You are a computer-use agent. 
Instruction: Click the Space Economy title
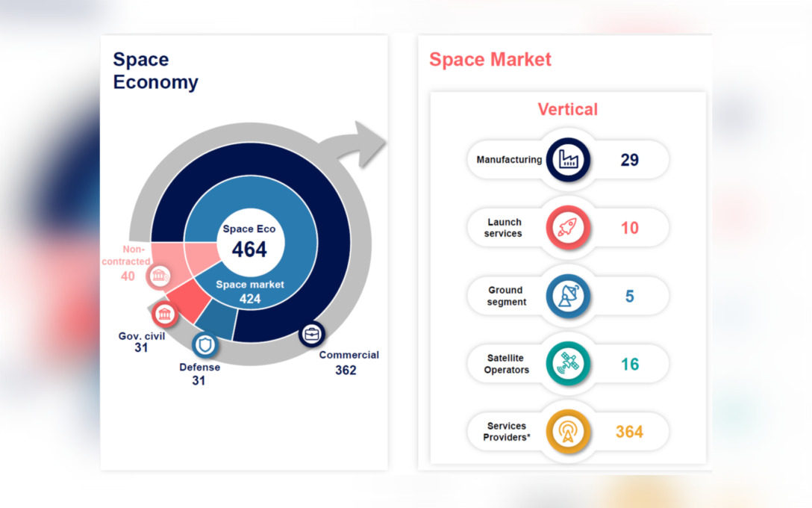click(155, 71)
